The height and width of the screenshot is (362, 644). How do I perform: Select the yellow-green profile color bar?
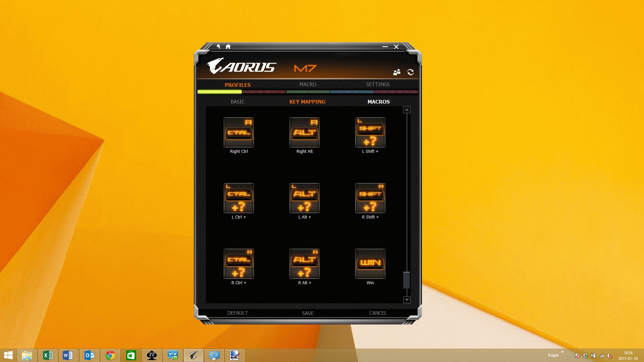(219, 92)
